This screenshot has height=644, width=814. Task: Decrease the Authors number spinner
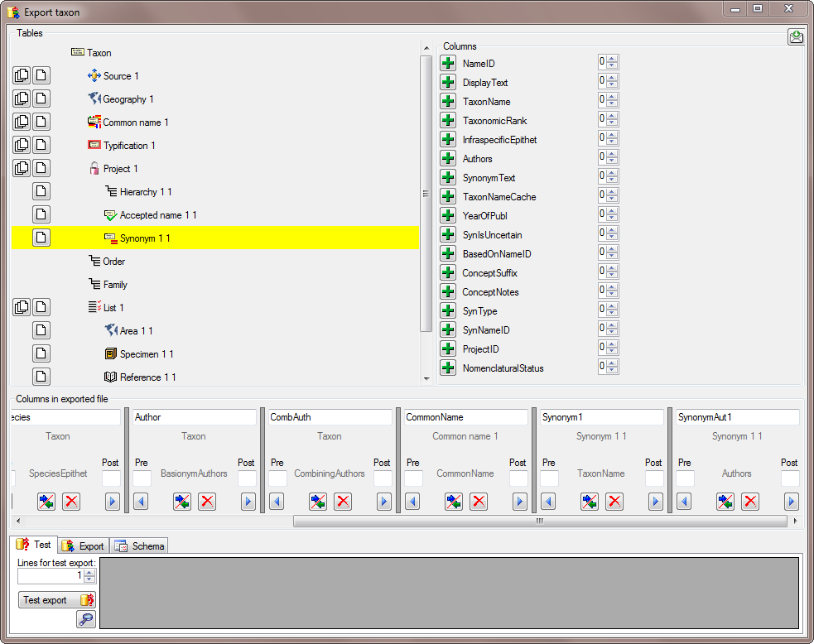pyautogui.click(x=612, y=162)
